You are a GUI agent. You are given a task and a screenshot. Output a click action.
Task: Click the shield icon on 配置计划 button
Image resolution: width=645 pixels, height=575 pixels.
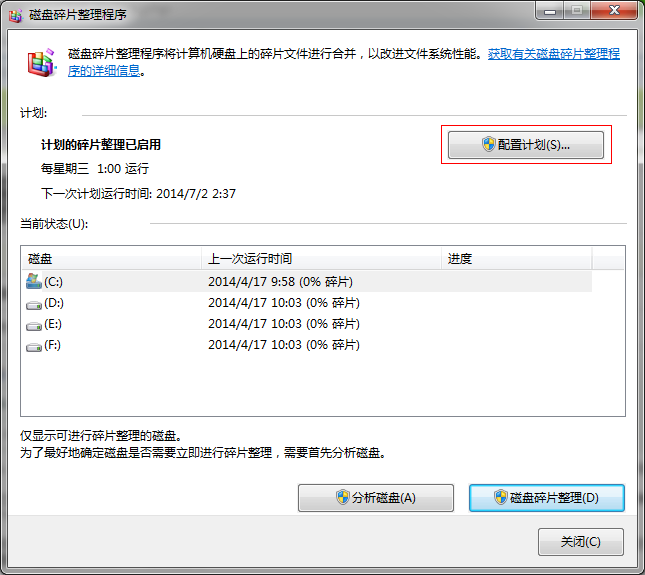click(x=489, y=145)
